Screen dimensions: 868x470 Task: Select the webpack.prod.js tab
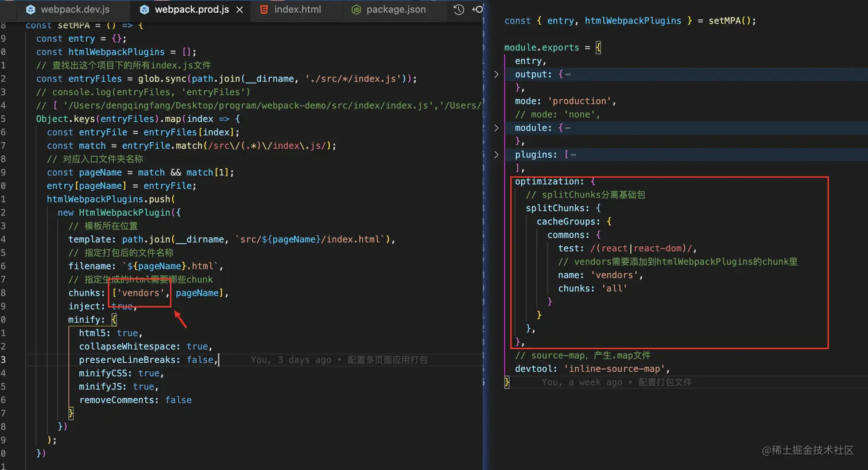coord(191,9)
